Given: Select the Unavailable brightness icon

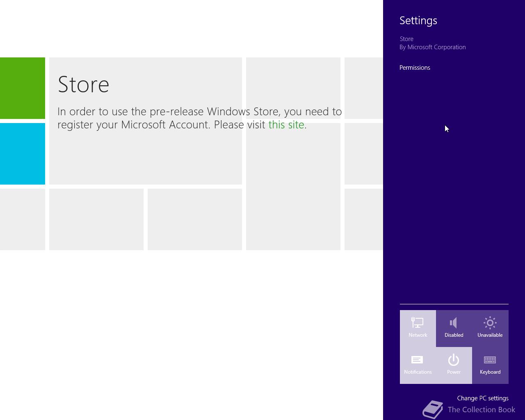Looking at the screenshot, I should click(490, 323).
